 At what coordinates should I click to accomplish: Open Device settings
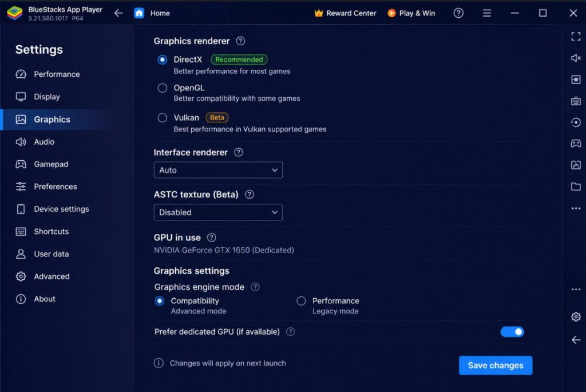[x=67, y=209]
